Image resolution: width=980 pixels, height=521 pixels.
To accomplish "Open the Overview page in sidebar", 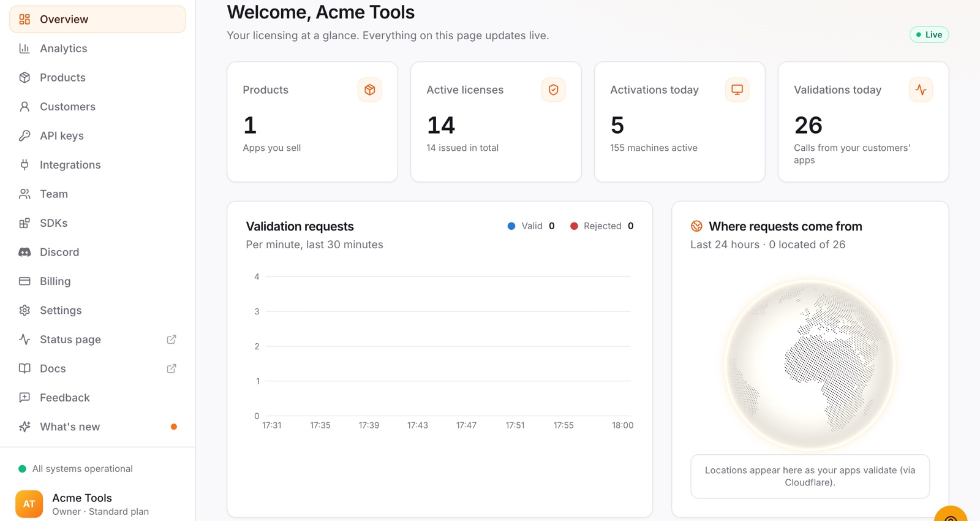I will tap(97, 19).
